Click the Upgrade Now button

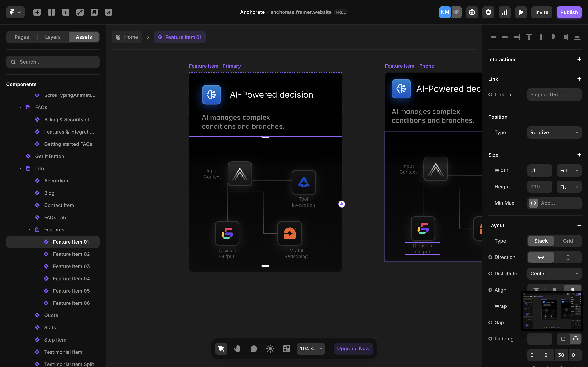pyautogui.click(x=353, y=349)
